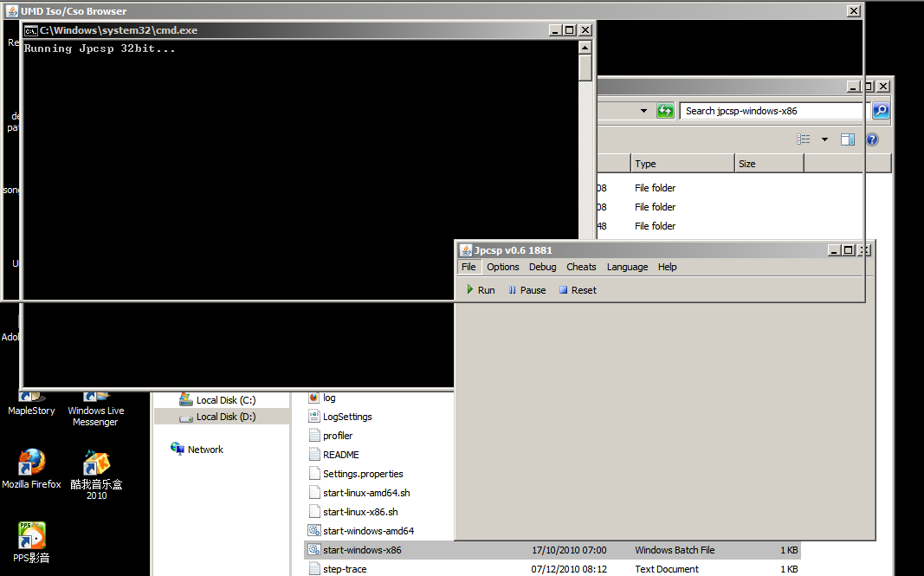Open the Options menu in Jpcsp
Screen dimensions: 924x576
coord(502,267)
